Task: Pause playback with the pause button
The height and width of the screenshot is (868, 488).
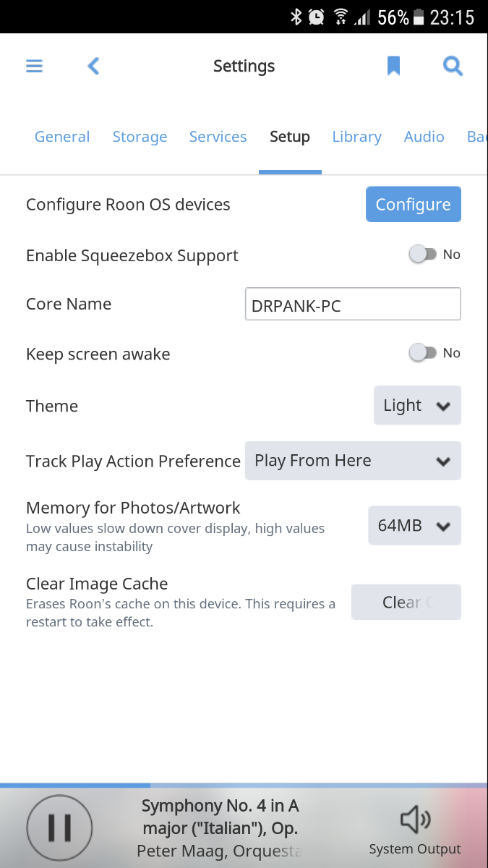Action: click(x=59, y=827)
